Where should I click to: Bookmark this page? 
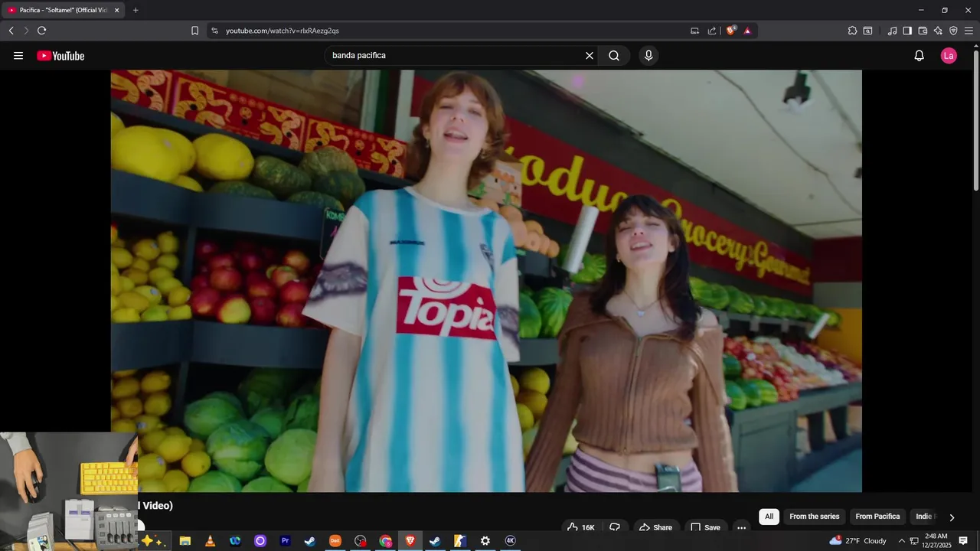point(194,31)
